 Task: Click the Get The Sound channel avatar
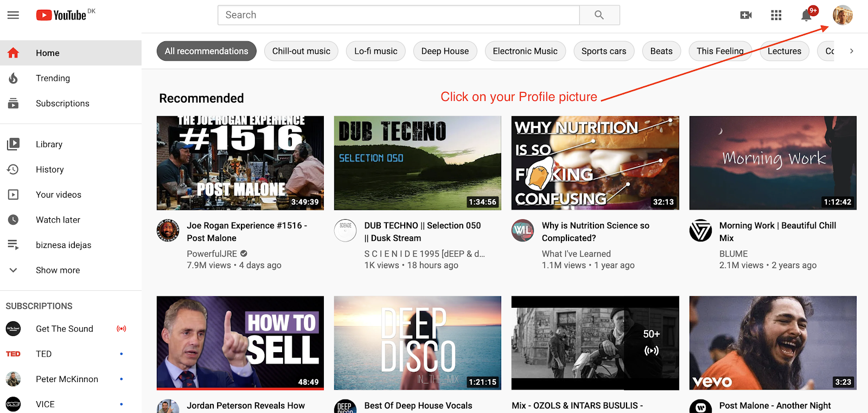(14, 328)
